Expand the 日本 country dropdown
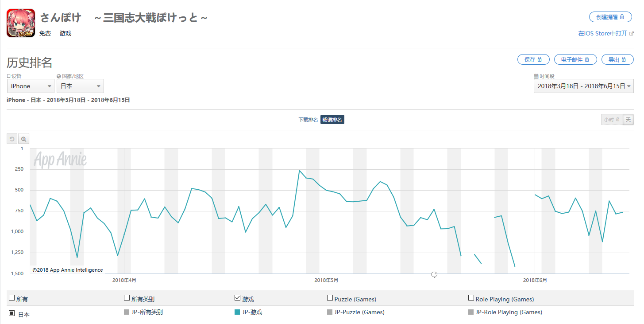 coord(80,86)
